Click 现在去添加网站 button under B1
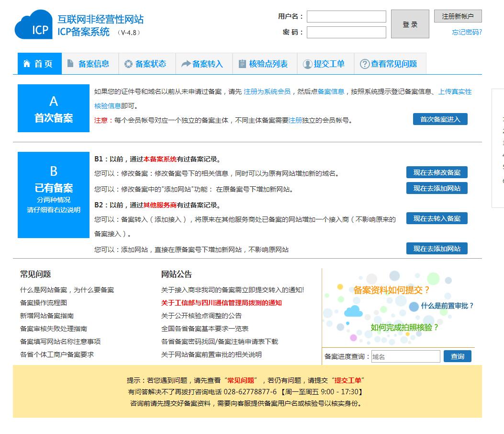Screen dimensions: 504x434 (437, 188)
